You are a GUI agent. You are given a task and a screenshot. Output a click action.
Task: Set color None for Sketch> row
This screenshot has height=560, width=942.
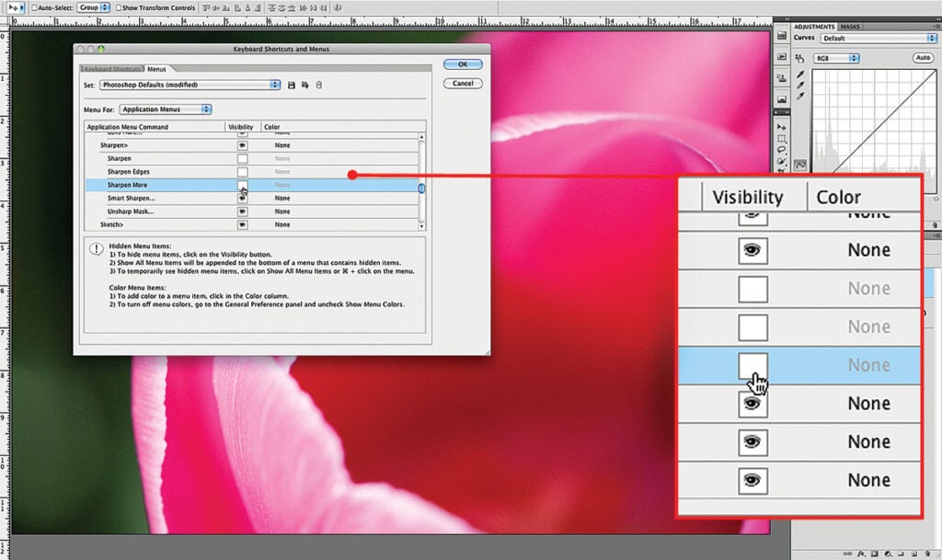click(282, 224)
